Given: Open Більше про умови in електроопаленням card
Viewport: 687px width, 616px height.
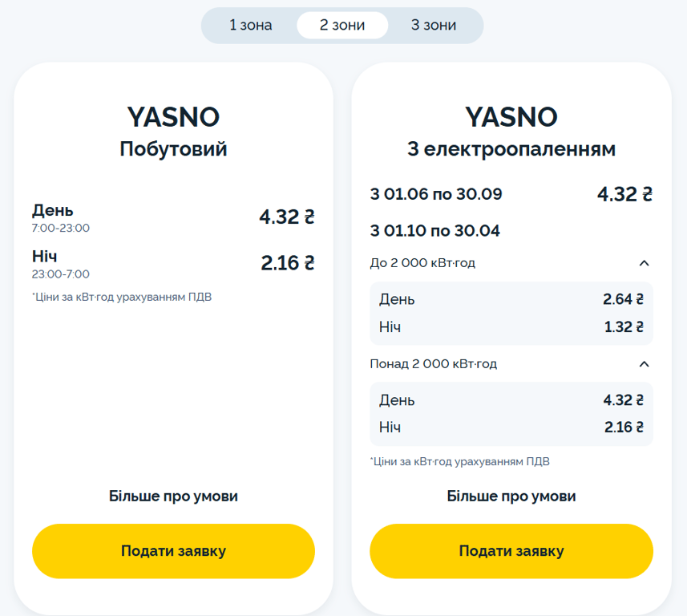Looking at the screenshot, I should (x=511, y=496).
